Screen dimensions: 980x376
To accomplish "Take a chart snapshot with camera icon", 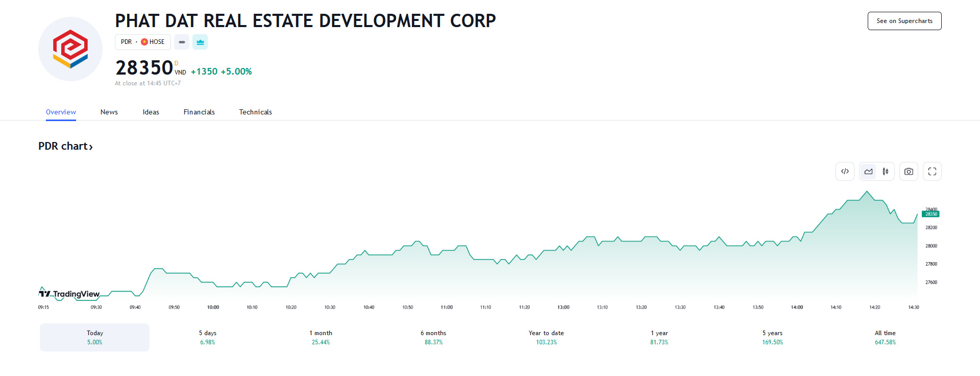I will 909,172.
